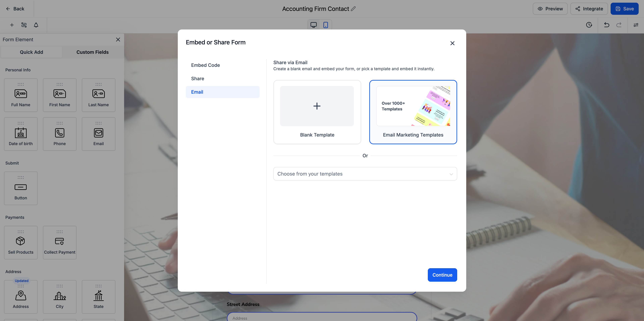This screenshot has height=321, width=644.
Task: Switch to mobile view
Action: coord(326,25)
